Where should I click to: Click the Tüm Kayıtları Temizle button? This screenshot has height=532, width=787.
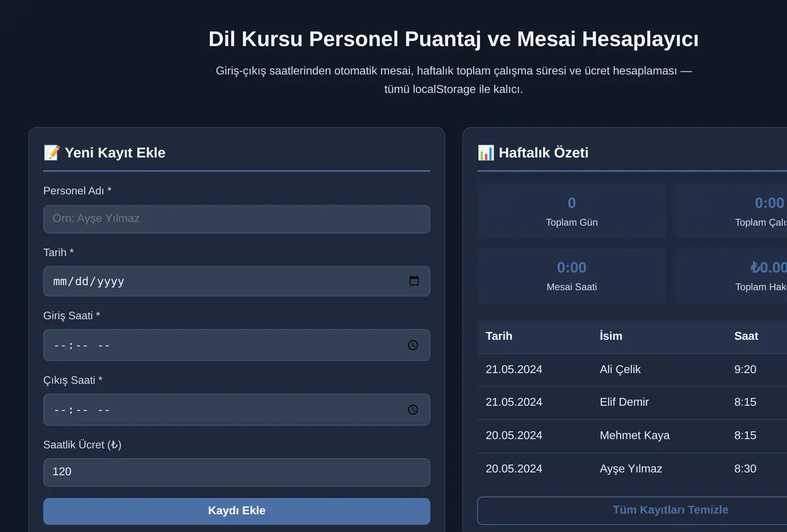[670, 510]
